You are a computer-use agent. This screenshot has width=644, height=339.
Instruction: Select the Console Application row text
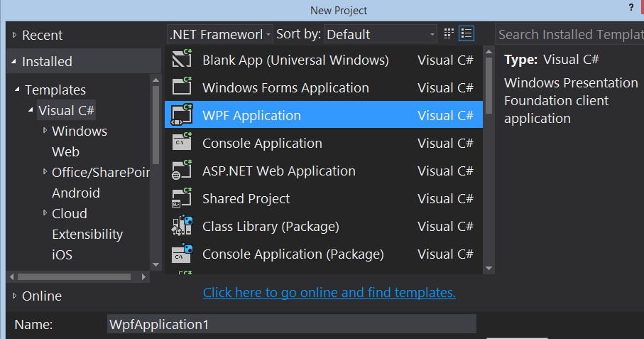pos(262,143)
